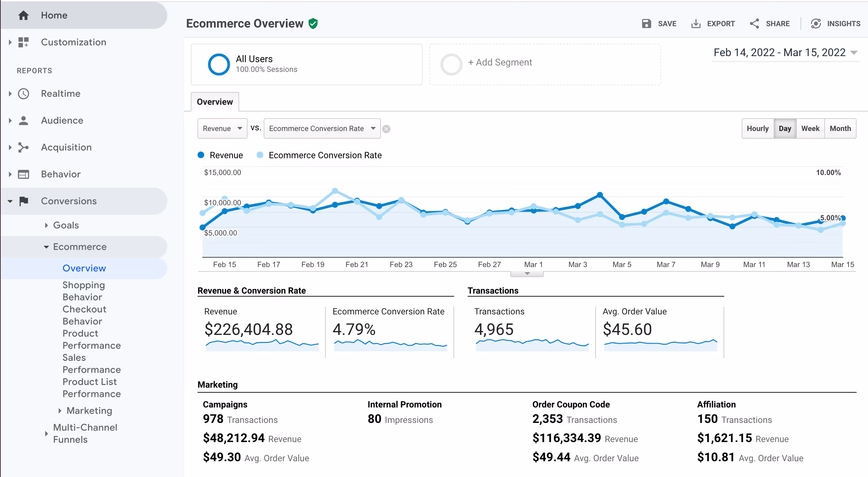Switch chart granularity to Week
Screen dimensions: 868x477
point(810,128)
